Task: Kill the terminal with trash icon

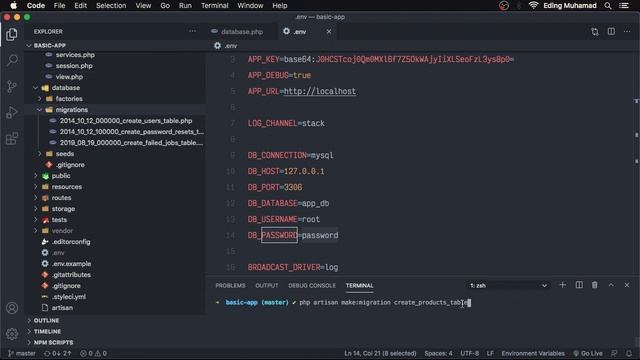Action: pos(595,285)
